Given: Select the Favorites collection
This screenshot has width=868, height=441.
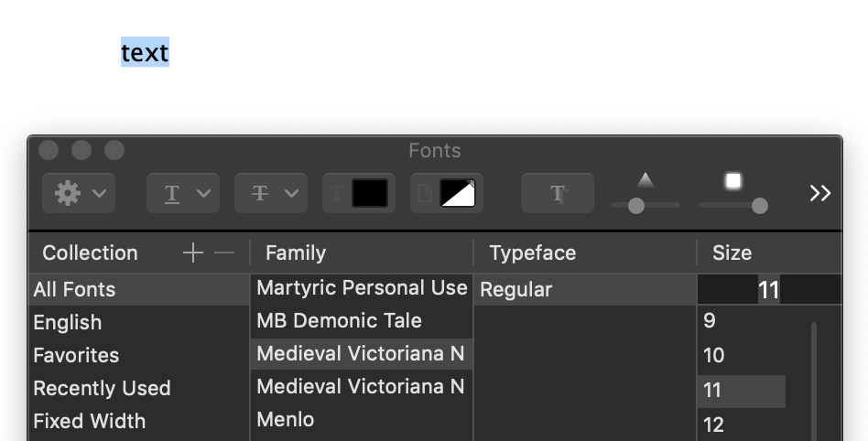Looking at the screenshot, I should point(76,355).
